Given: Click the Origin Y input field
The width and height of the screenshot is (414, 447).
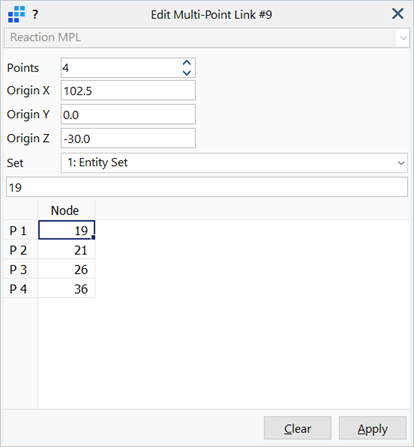Looking at the screenshot, I should pos(128,114).
